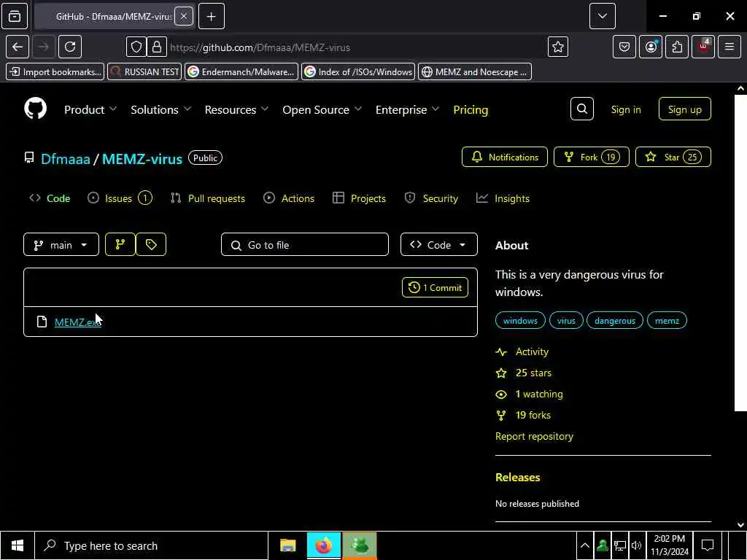Screen dimensions: 747x560
Task: Switch to the Insights tab
Action: coord(503,198)
